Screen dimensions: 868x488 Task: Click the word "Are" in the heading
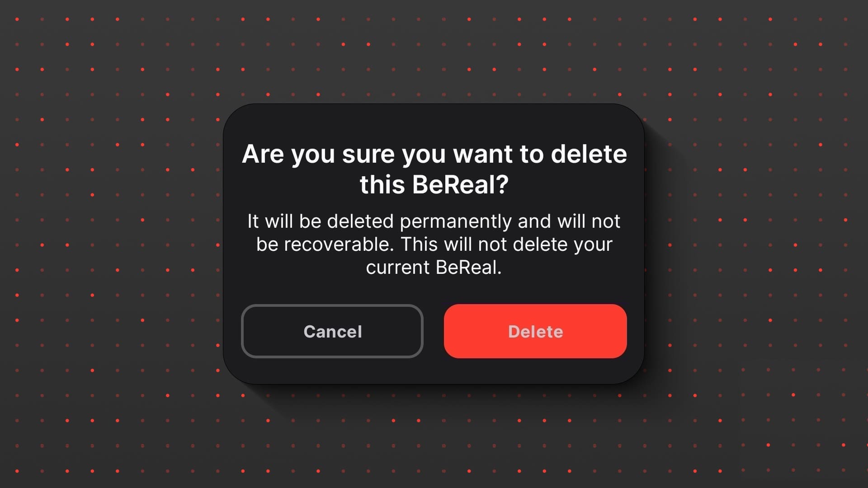[x=263, y=154]
